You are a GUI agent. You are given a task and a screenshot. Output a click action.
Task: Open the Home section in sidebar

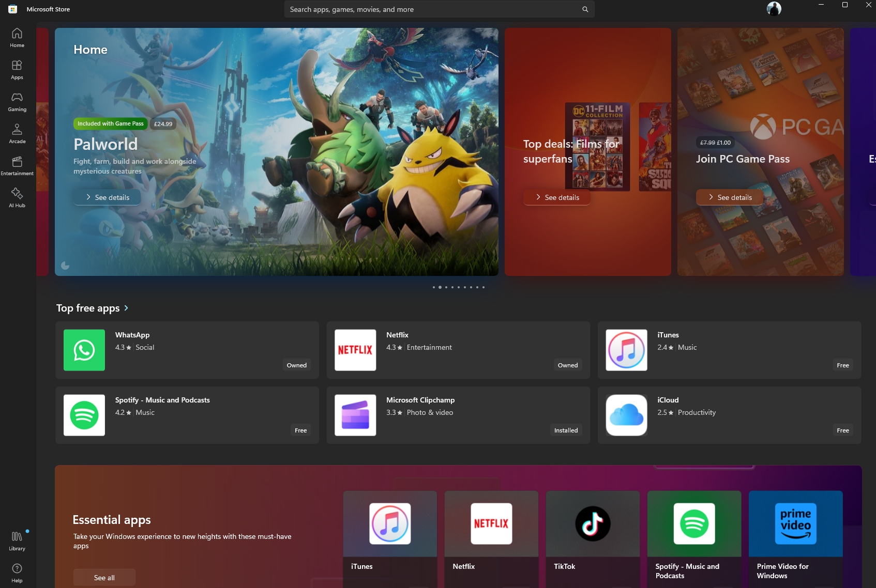point(17,38)
